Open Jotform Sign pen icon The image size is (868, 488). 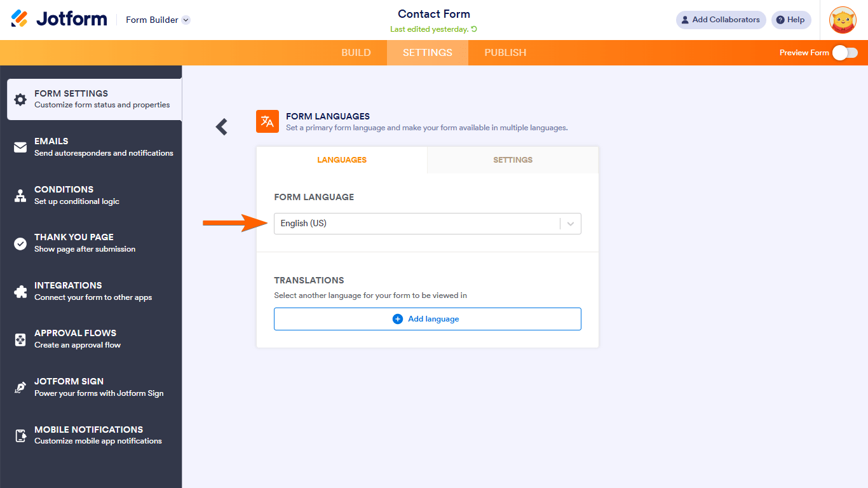[x=20, y=388]
